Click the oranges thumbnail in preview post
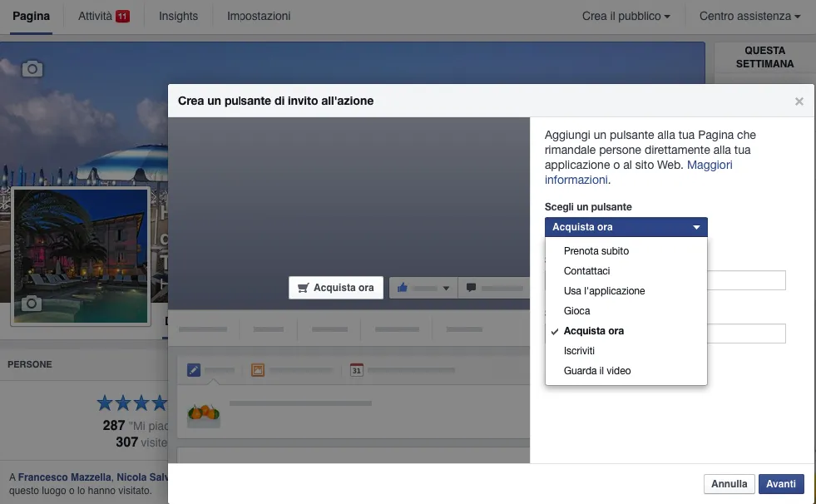The width and height of the screenshot is (816, 504). pos(204,414)
